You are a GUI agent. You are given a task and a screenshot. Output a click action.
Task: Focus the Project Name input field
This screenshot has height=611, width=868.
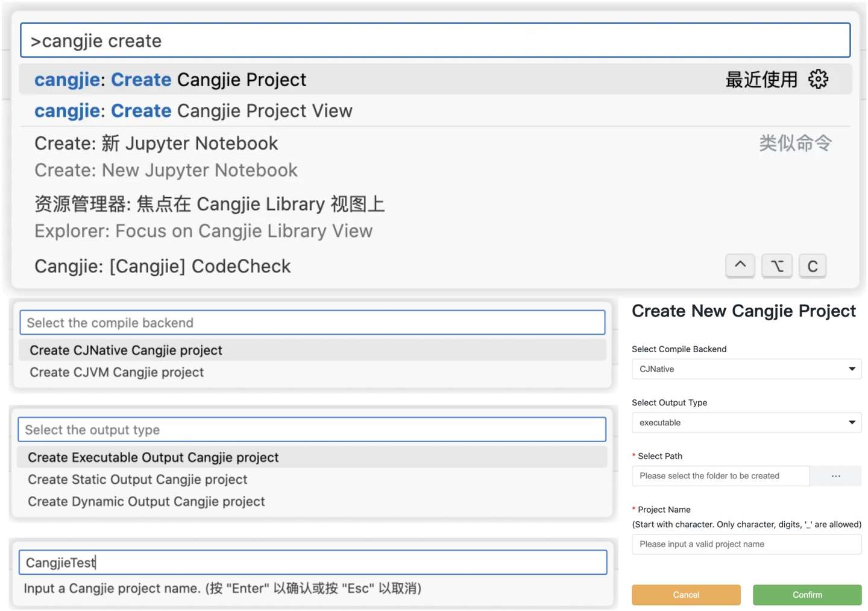(746, 544)
